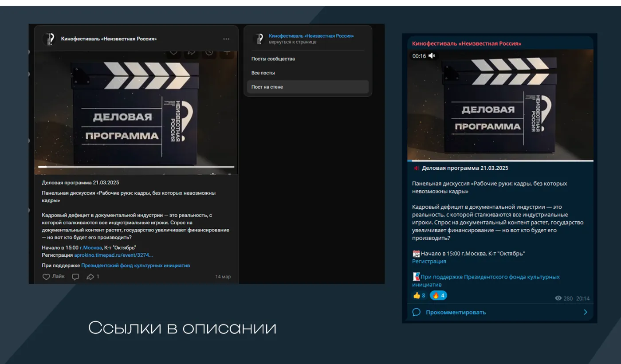
Task: Share the VK post using the arrow icon
Action: (90, 277)
